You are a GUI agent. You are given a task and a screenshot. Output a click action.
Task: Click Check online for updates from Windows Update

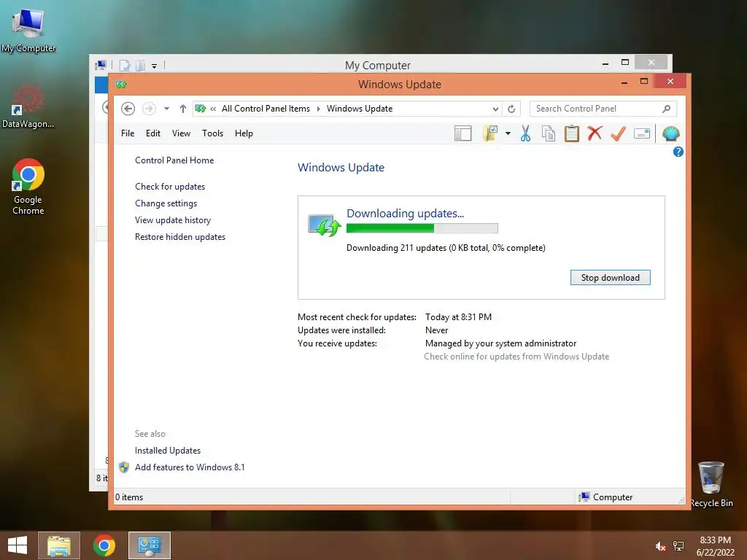[x=516, y=357]
